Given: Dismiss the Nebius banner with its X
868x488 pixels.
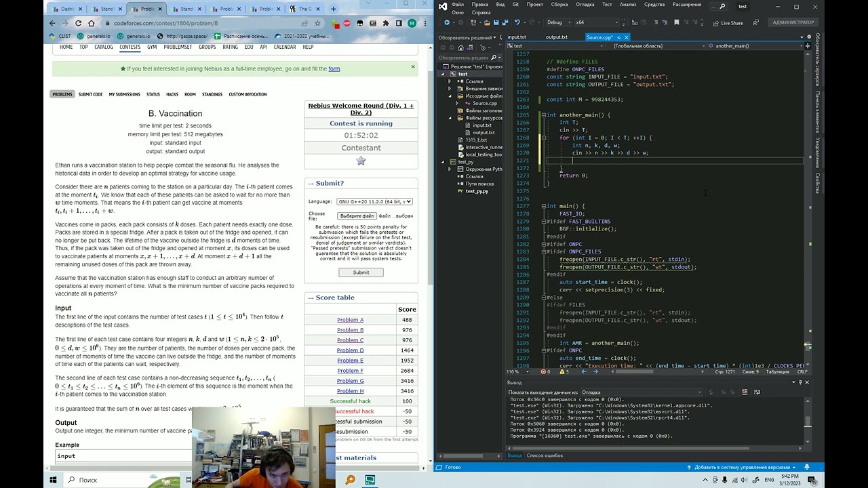Looking at the screenshot, I should (413, 66).
